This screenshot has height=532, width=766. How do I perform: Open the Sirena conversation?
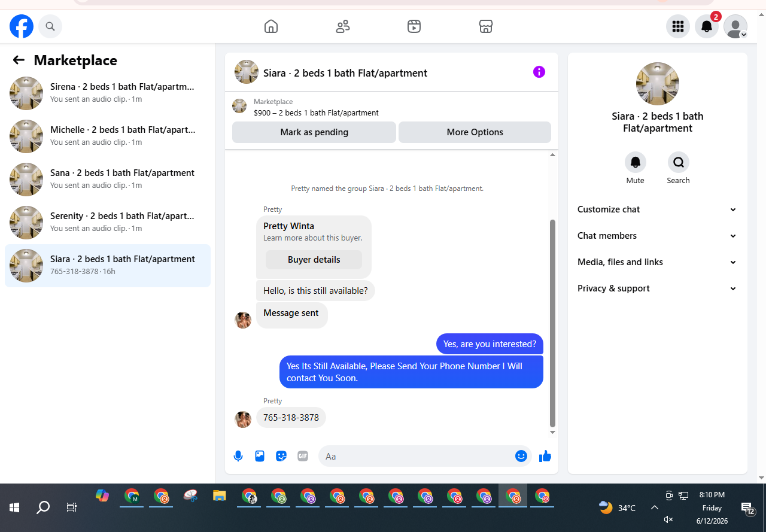(108, 93)
